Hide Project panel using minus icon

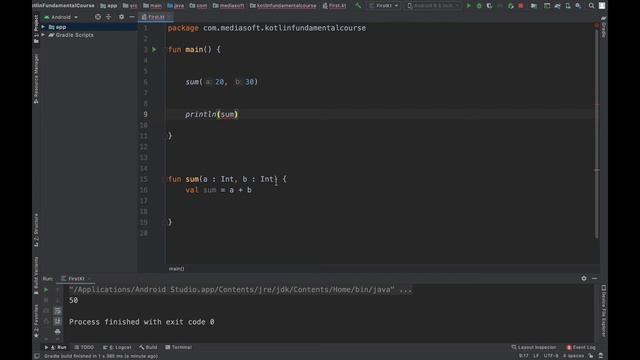[132, 17]
